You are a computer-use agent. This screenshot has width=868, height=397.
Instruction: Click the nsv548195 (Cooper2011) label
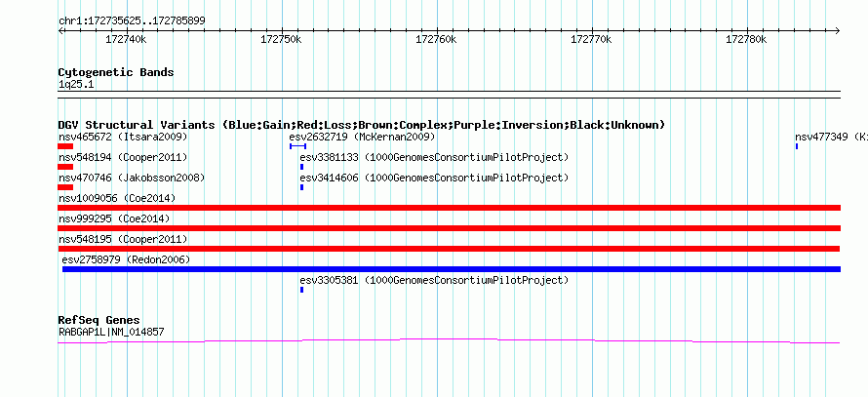coord(123,239)
